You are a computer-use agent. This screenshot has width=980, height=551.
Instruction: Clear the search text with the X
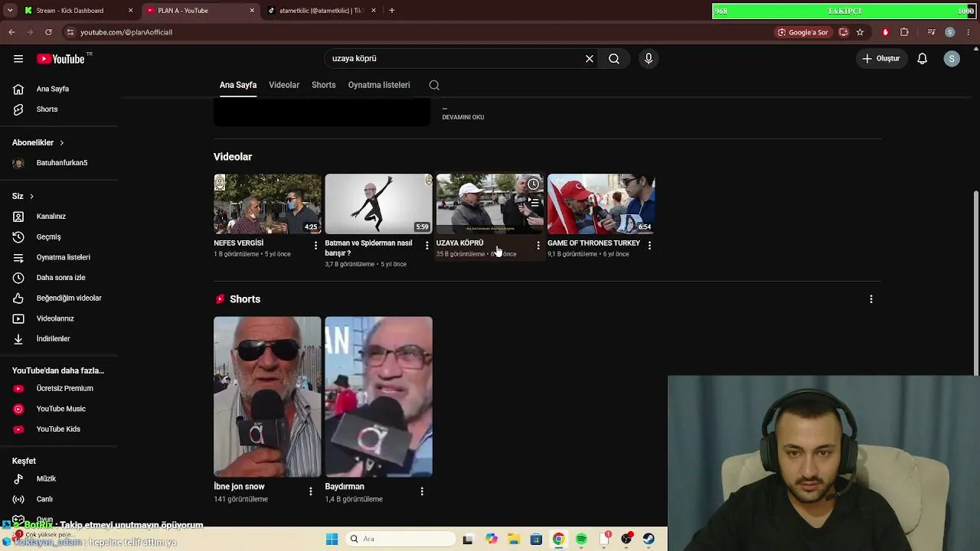(x=590, y=59)
